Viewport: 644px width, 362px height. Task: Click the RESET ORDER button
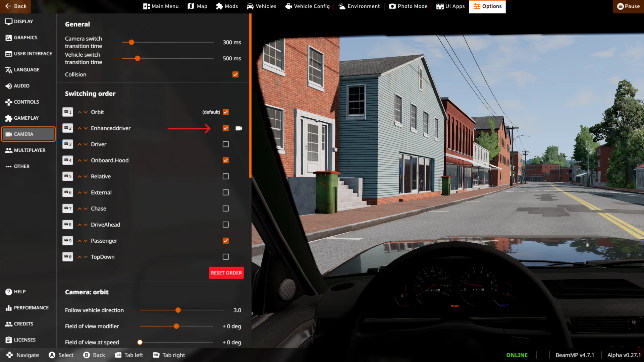pos(226,273)
